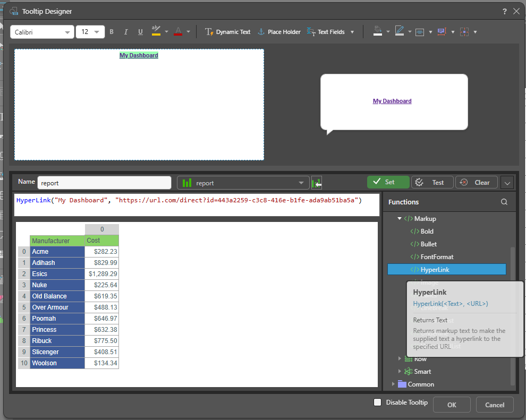
Task: Insert Dynamic Text
Action: click(x=227, y=32)
